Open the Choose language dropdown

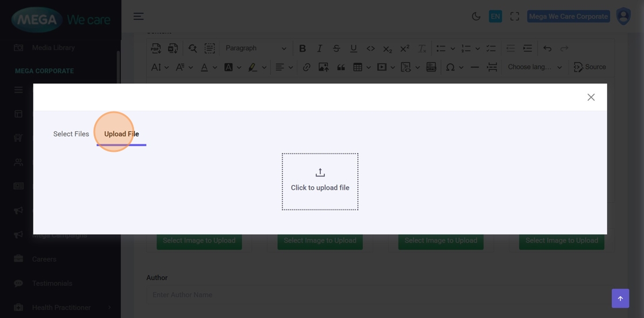click(535, 67)
